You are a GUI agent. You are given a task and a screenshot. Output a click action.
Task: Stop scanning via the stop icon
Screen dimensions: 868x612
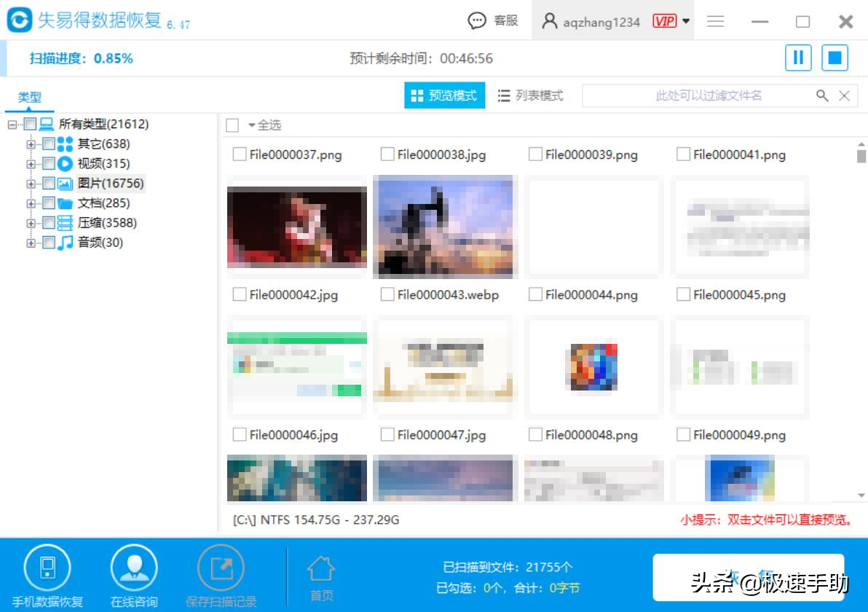pyautogui.click(x=836, y=58)
